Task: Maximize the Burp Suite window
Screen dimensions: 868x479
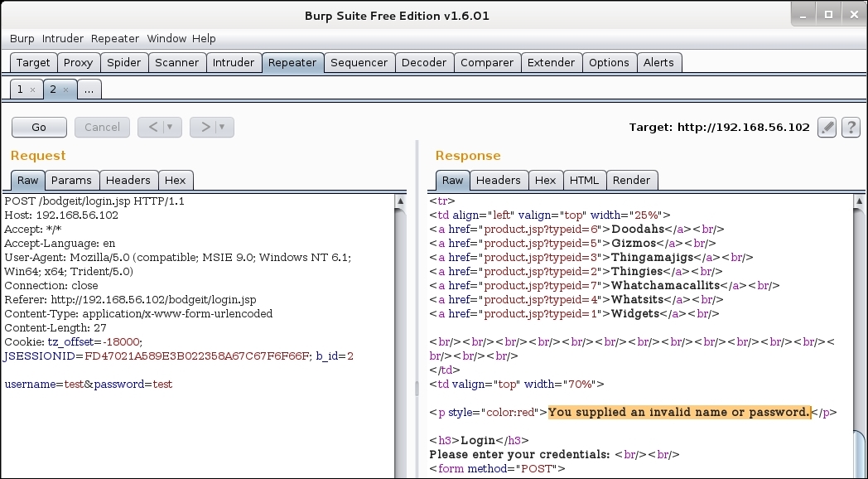Action: (829, 15)
